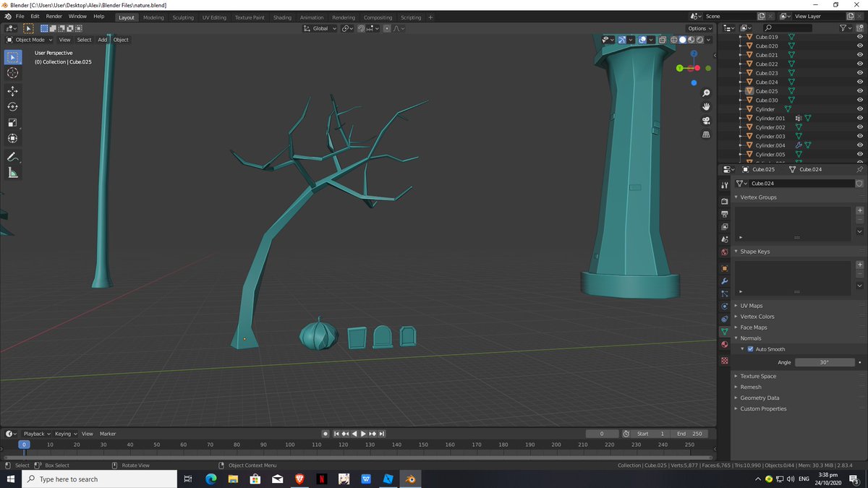The image size is (868, 488).
Task: Click the zoom magnifier viewport icon
Action: point(706,93)
